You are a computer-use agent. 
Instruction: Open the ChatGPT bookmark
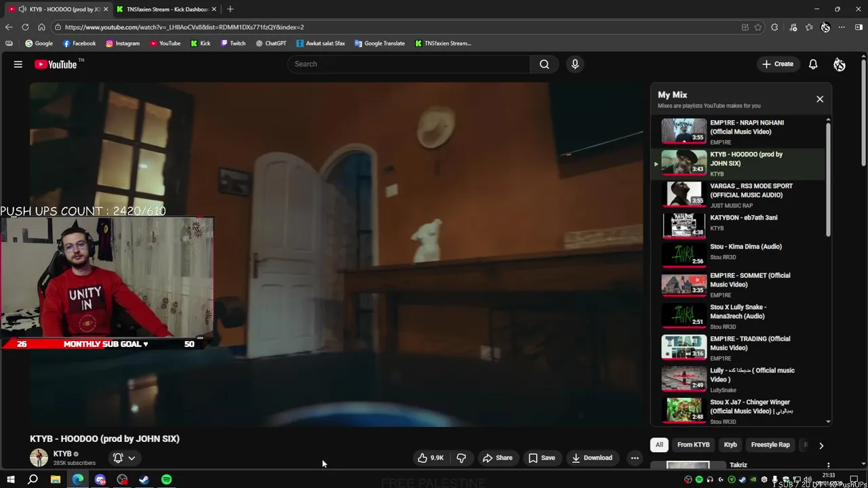[271, 43]
